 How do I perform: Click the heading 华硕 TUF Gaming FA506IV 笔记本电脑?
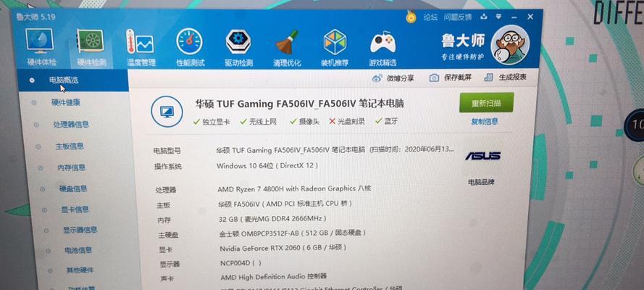click(x=300, y=104)
